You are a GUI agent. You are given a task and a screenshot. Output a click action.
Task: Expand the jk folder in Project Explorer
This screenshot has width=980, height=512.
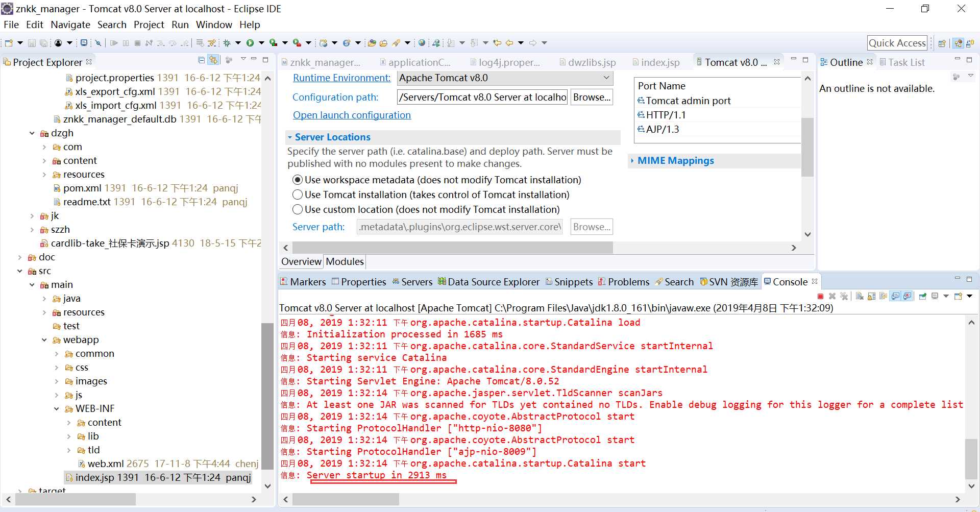pos(32,216)
